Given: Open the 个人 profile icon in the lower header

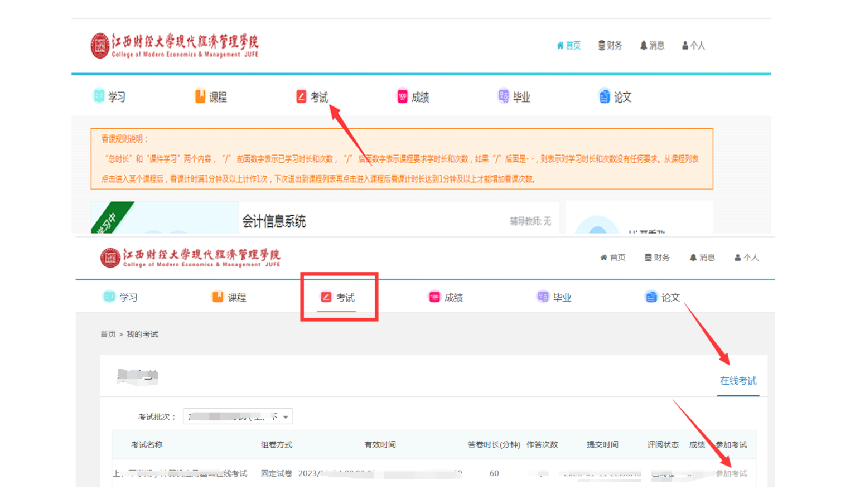Looking at the screenshot, I should pyautogui.click(x=738, y=258).
